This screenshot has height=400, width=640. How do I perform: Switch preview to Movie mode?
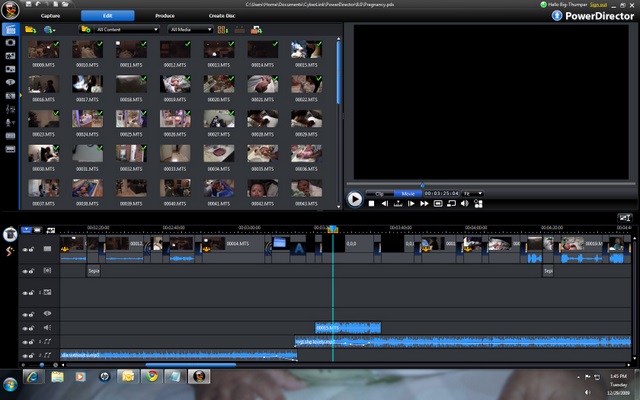pyautogui.click(x=408, y=193)
